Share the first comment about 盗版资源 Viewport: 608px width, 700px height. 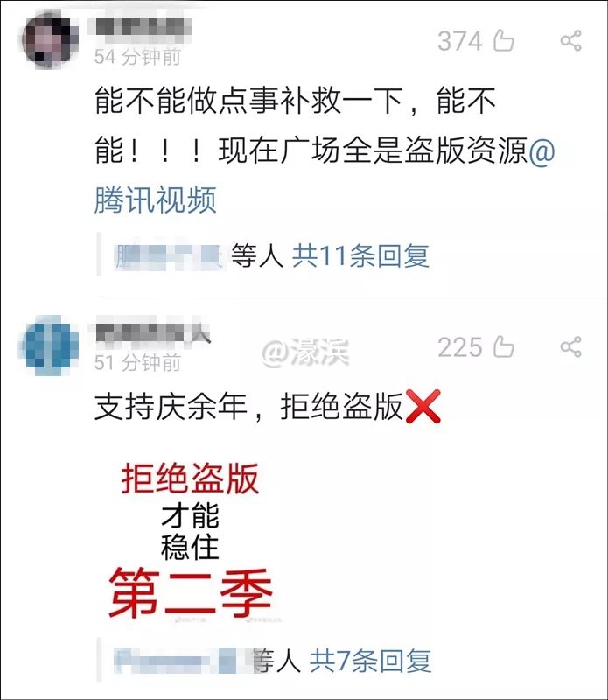pos(570,40)
